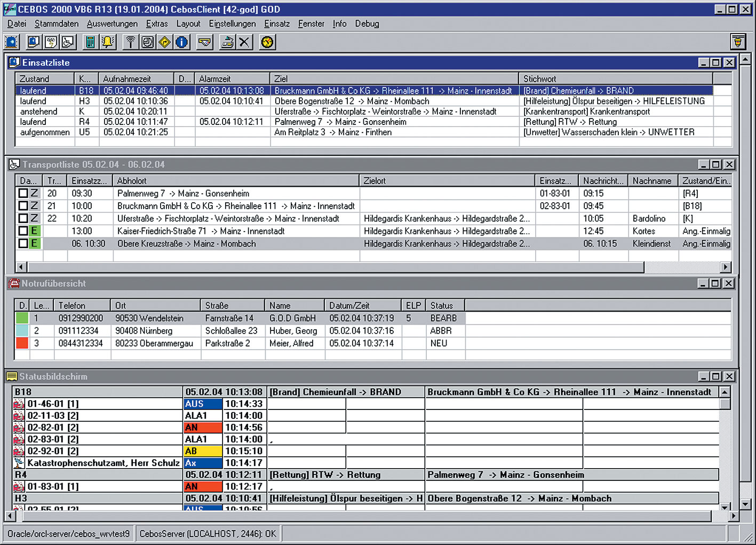Screen dimensions: 756x545
Task: Sort Einsatzliste by Aufnahmezeit column header
Action: click(x=136, y=78)
